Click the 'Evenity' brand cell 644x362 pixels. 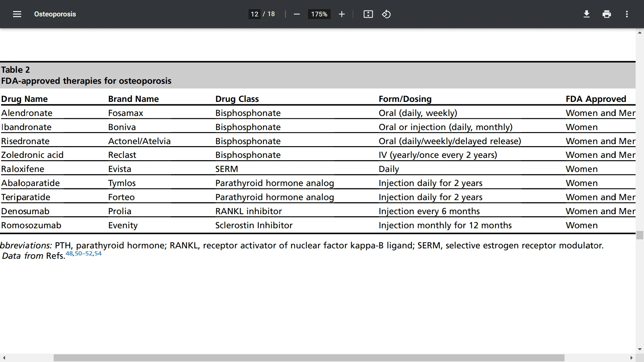pyautogui.click(x=123, y=225)
